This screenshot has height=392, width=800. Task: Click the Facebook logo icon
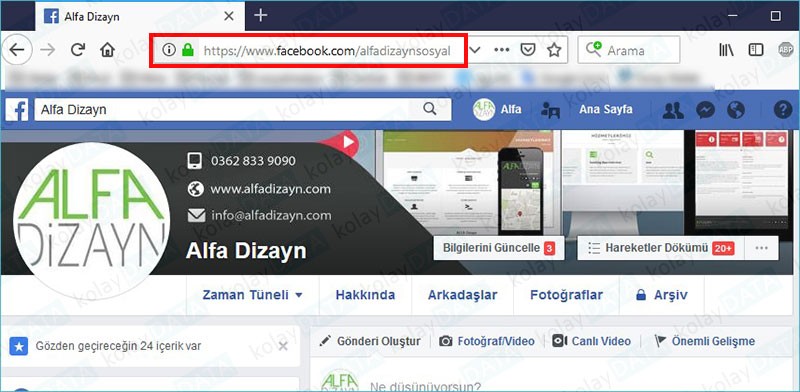point(18,110)
